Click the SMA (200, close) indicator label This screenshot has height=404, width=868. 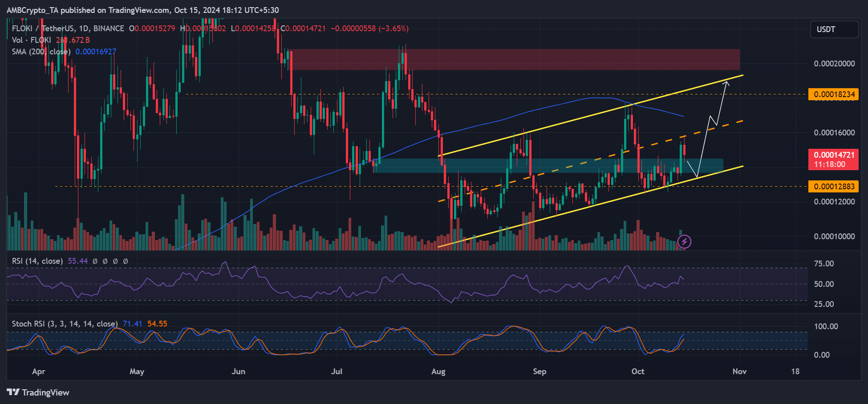coord(41,52)
